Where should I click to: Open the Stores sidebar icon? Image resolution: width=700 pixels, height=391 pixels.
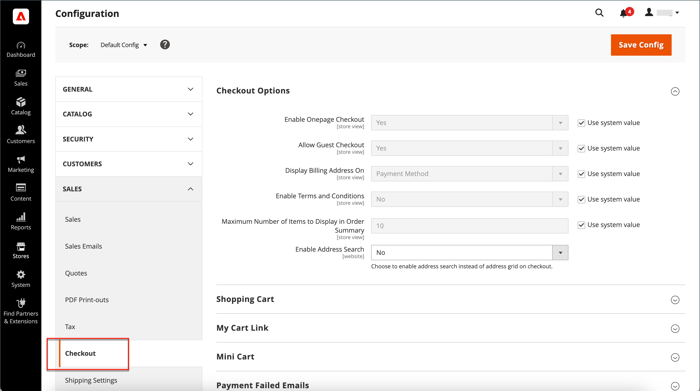(x=21, y=250)
